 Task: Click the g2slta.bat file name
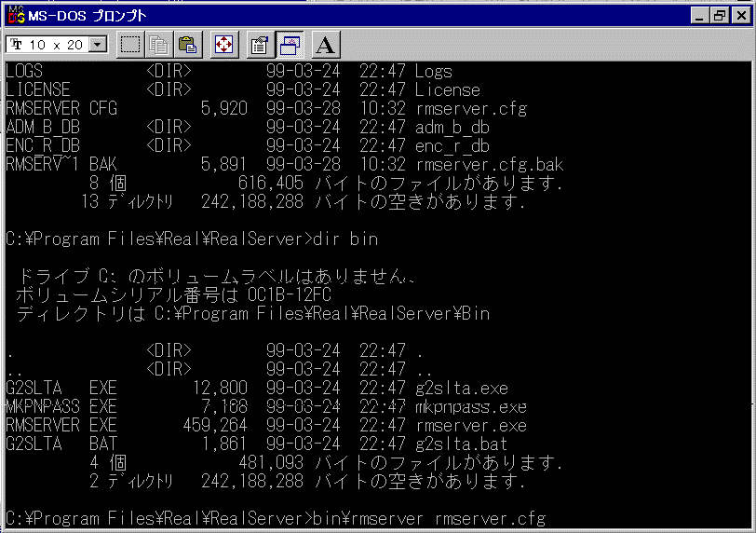462,444
